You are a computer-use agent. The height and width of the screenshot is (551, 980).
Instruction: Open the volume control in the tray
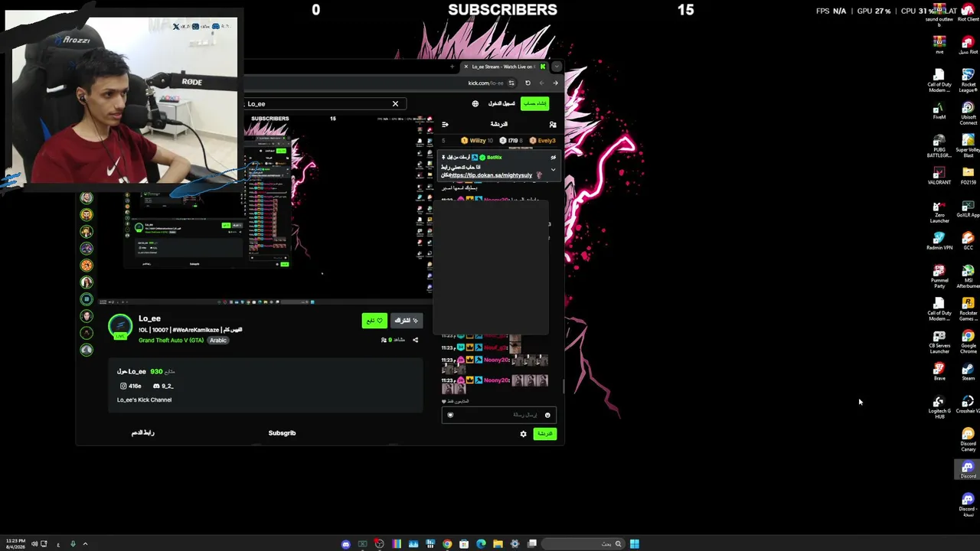34,544
